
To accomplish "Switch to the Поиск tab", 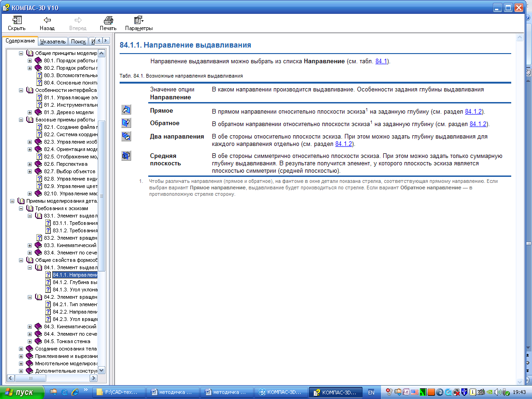I will 79,42.
